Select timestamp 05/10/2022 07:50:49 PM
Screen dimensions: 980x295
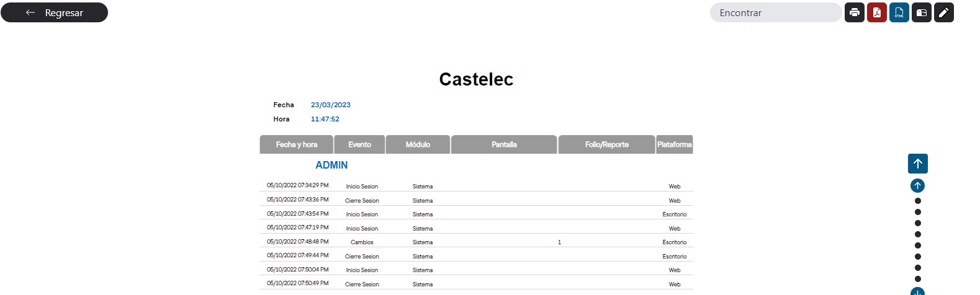[298, 283]
